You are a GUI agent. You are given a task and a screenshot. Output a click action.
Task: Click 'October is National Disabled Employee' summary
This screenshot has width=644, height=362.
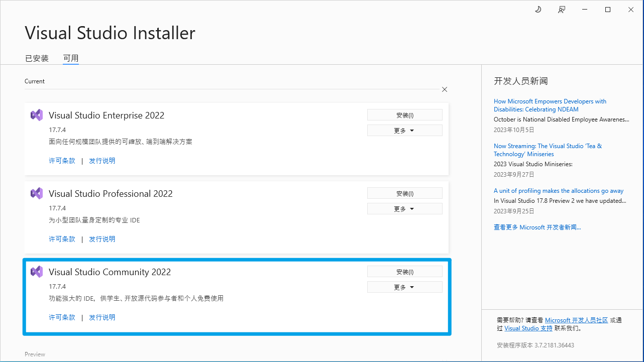[x=562, y=119]
